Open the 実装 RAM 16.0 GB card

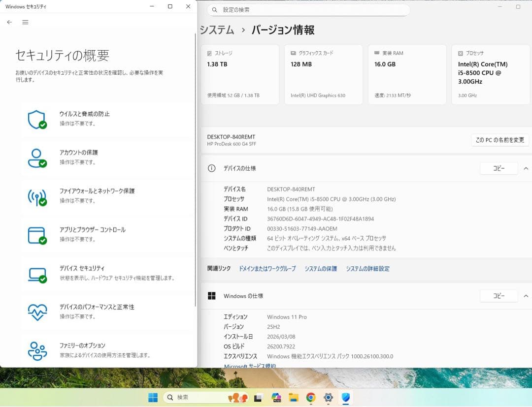407,74
